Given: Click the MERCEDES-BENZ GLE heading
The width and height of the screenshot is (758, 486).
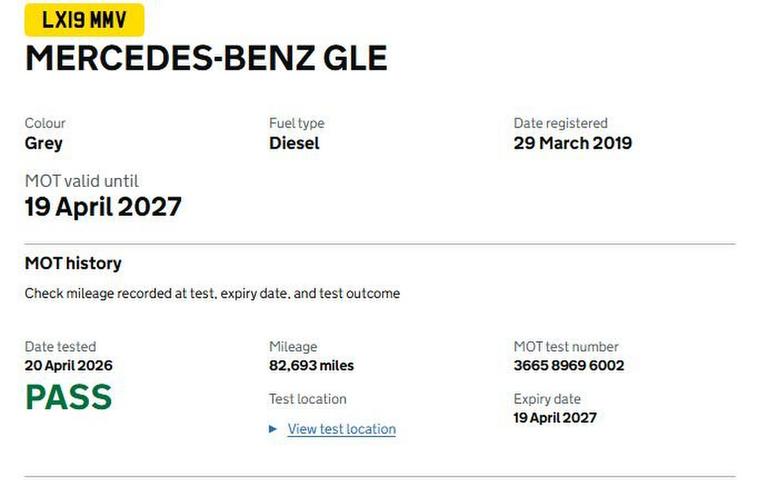Looking at the screenshot, I should click(205, 58).
